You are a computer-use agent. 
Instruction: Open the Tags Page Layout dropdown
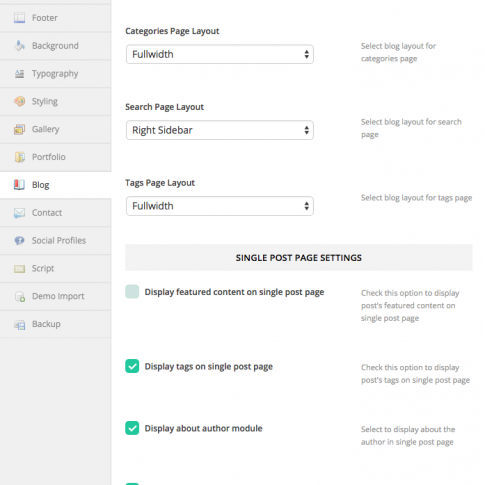(x=220, y=206)
